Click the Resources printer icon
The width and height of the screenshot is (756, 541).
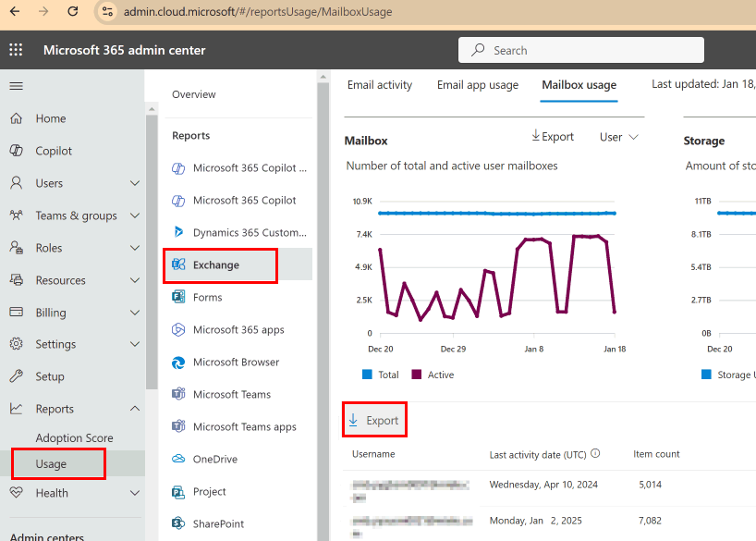(x=17, y=280)
